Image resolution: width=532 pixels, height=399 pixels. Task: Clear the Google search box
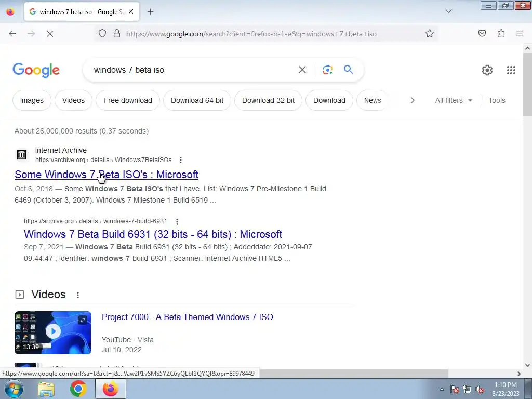point(302,70)
